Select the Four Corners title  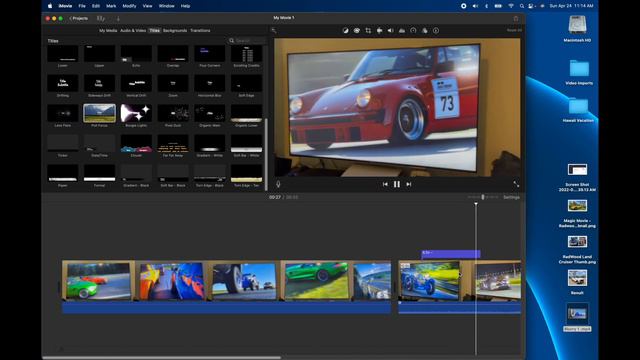209,53
